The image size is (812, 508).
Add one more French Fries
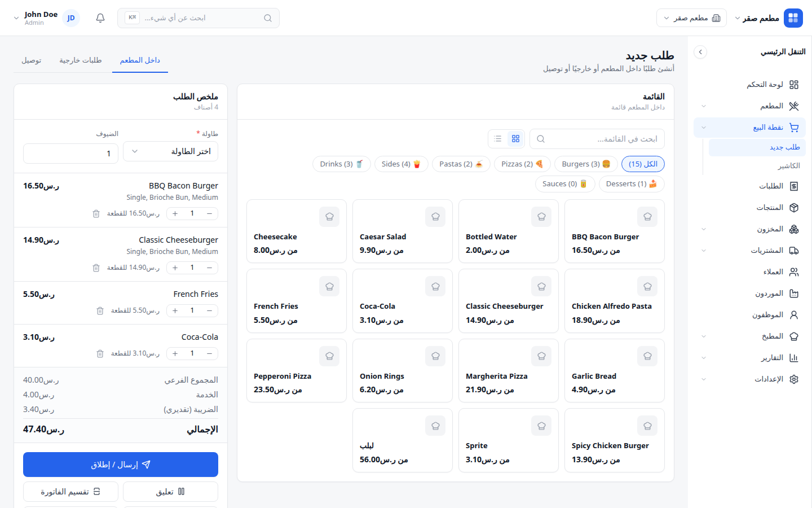pyautogui.click(x=175, y=310)
